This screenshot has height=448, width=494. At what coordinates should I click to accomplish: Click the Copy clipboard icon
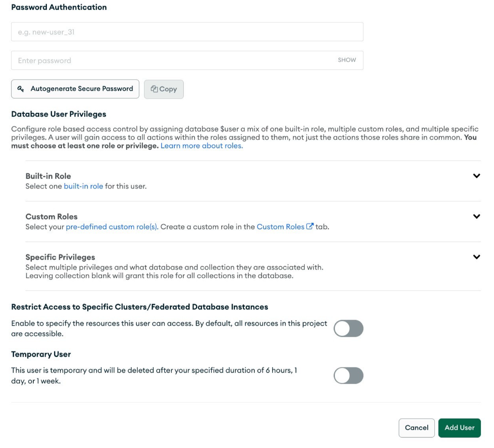click(x=154, y=89)
